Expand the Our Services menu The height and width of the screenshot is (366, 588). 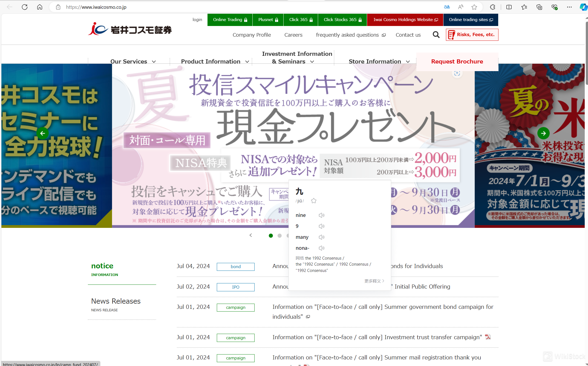(x=133, y=62)
